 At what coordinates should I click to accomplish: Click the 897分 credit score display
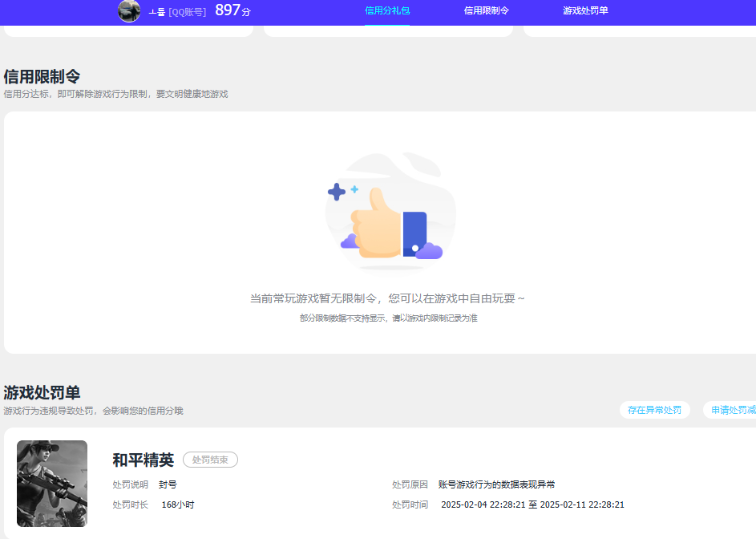click(x=232, y=12)
